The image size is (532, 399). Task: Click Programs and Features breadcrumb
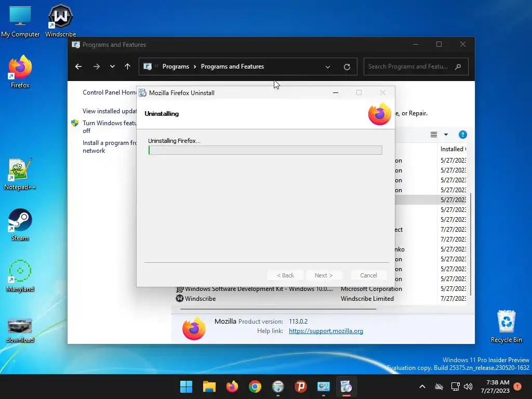(232, 66)
